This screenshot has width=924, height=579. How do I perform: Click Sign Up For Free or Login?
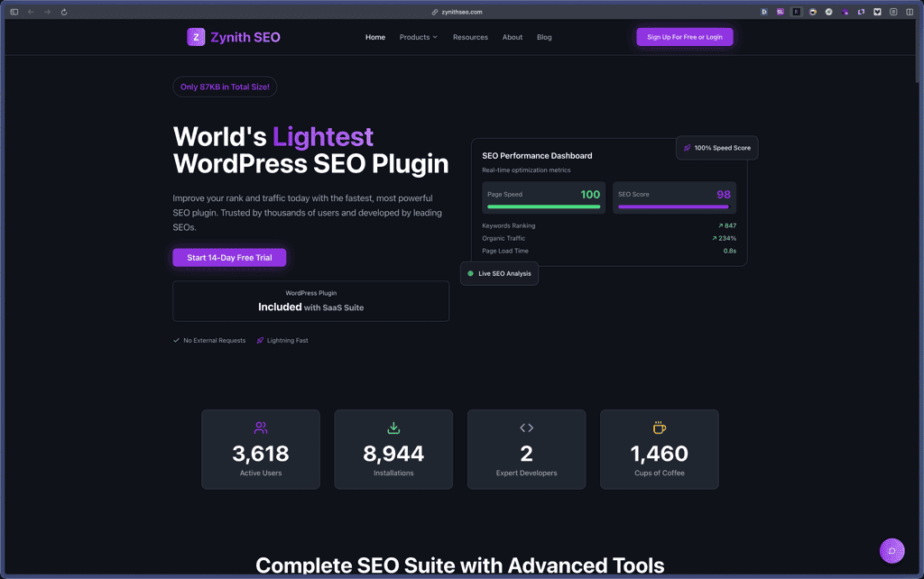[x=684, y=37]
